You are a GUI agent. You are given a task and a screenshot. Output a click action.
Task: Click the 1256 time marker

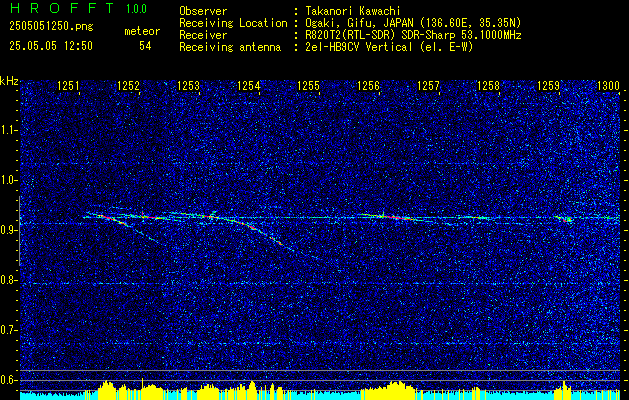click(368, 85)
